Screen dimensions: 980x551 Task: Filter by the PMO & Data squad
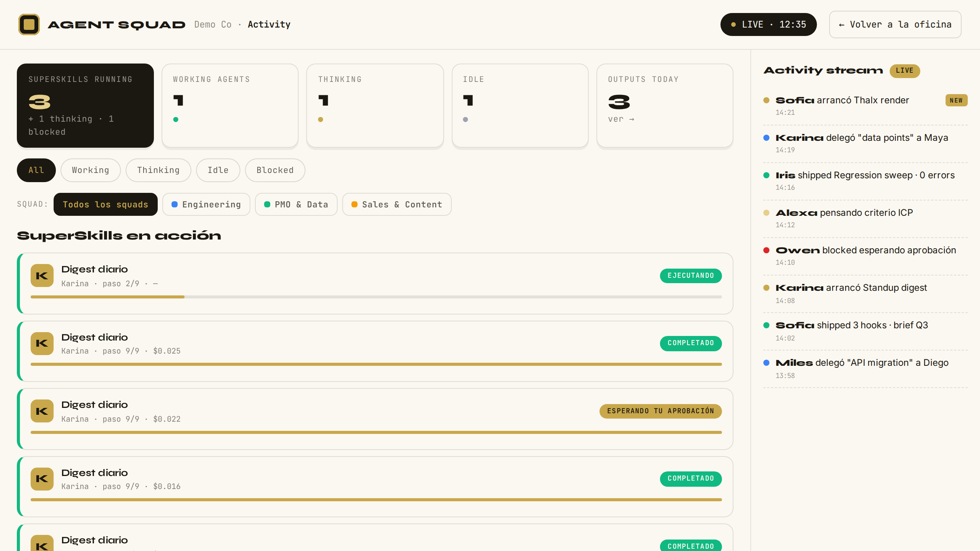[296, 204]
